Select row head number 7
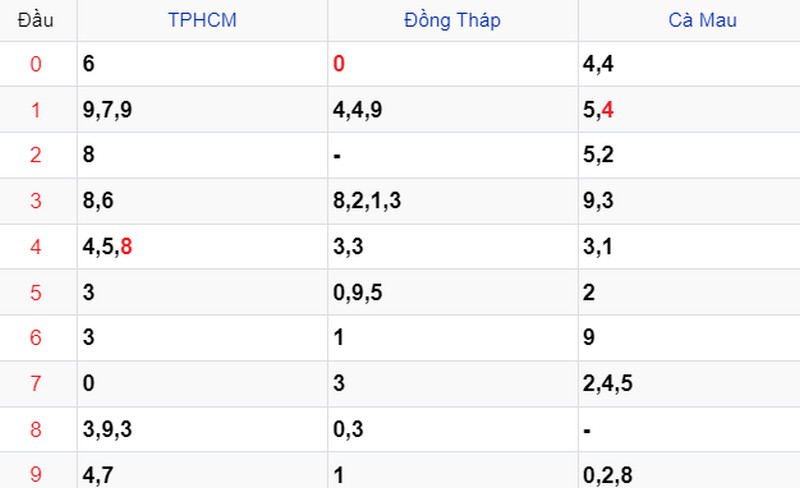The width and height of the screenshot is (800, 488). click(35, 383)
